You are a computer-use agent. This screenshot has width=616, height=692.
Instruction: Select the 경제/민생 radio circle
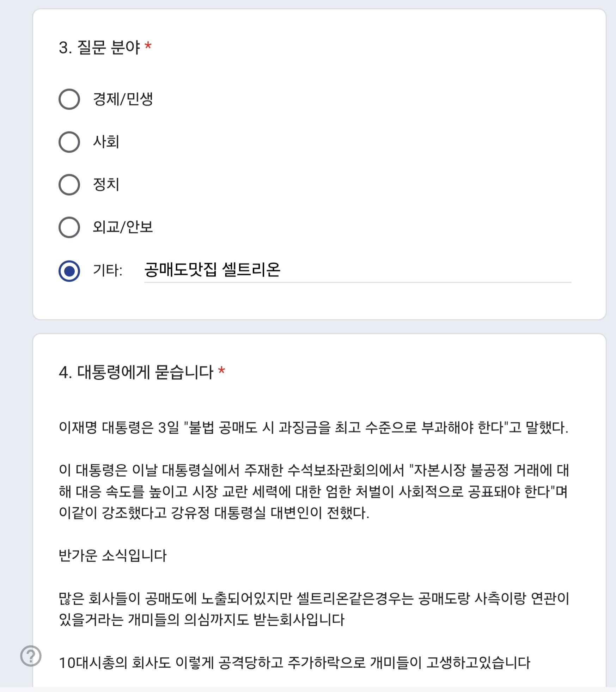point(69,99)
